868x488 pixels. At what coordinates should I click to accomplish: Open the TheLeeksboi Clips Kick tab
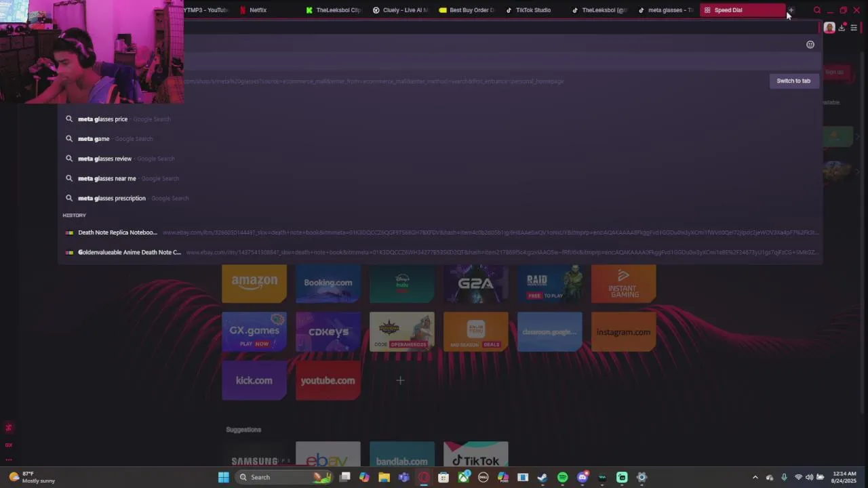[334, 10]
